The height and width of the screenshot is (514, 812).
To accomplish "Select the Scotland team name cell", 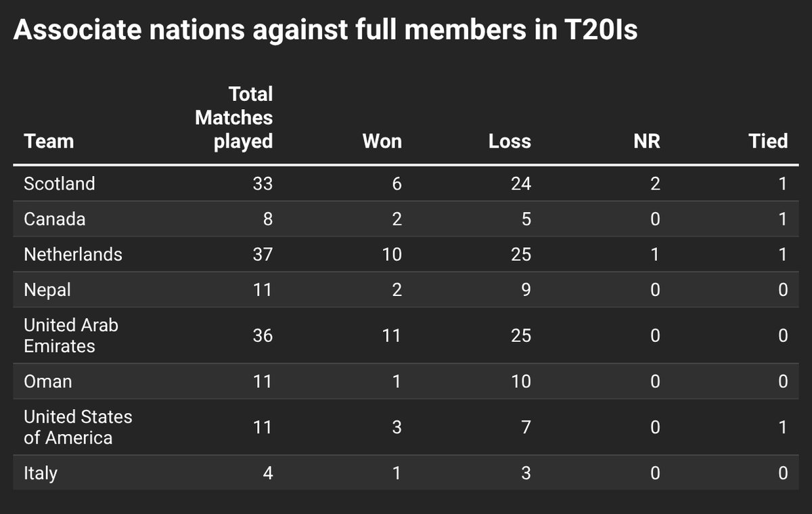I will 60,184.
